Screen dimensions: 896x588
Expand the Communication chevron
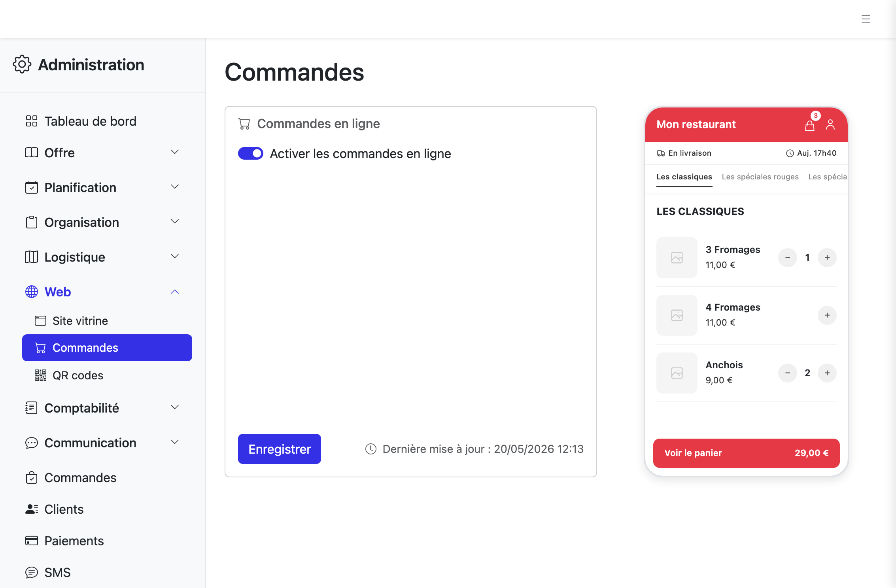tap(175, 442)
